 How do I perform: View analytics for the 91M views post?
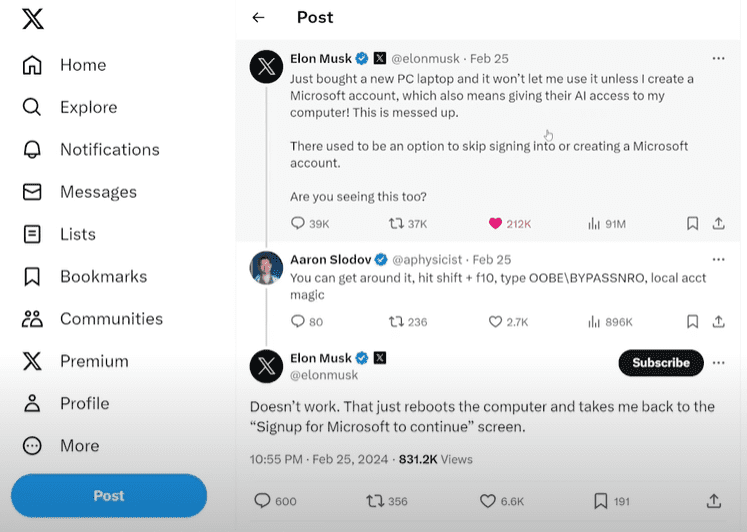(592, 224)
